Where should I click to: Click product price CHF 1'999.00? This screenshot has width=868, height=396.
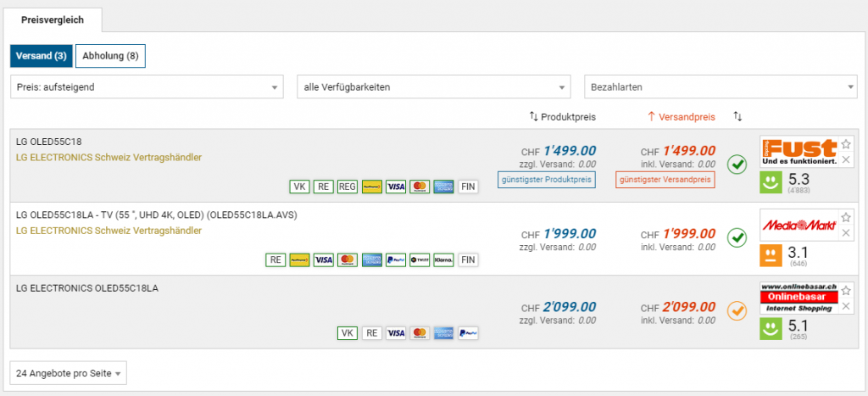559,233
